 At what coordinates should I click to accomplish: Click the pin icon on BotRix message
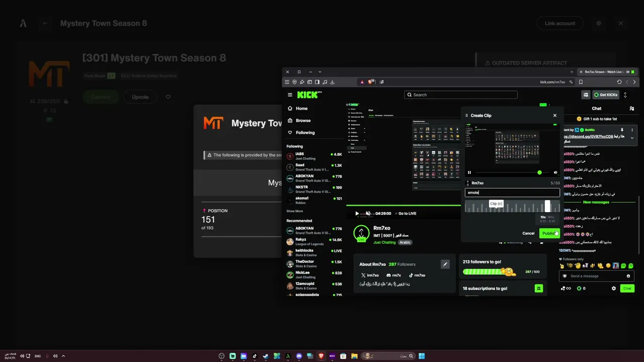pos(622,130)
